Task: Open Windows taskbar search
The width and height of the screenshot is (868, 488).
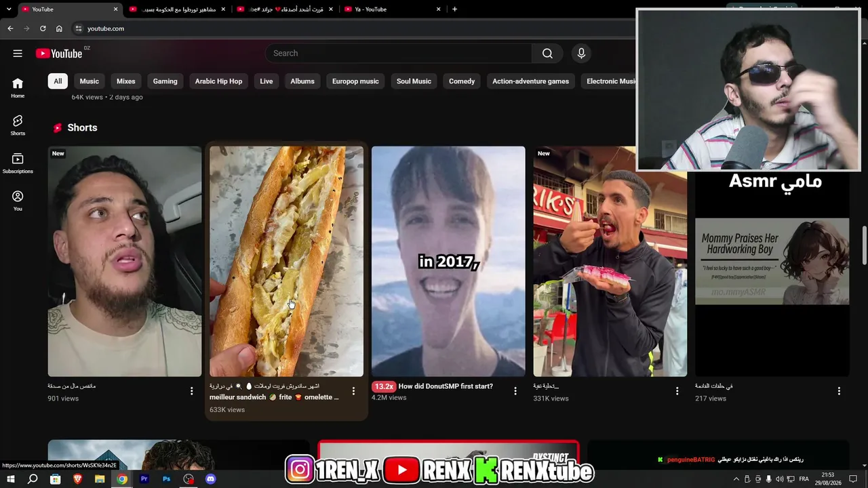Action: [33, 479]
